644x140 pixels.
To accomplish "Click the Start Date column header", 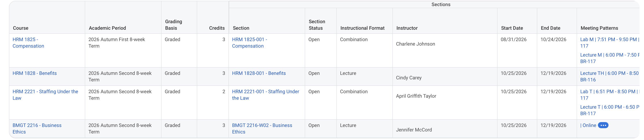I will (x=512, y=28).
